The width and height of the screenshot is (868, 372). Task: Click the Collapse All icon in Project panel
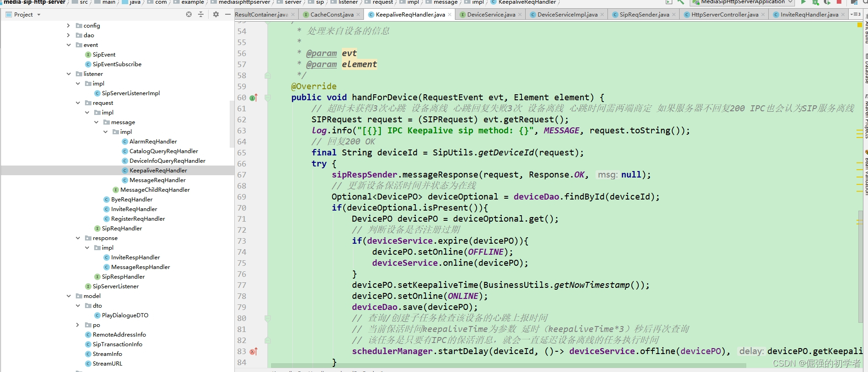tap(201, 14)
